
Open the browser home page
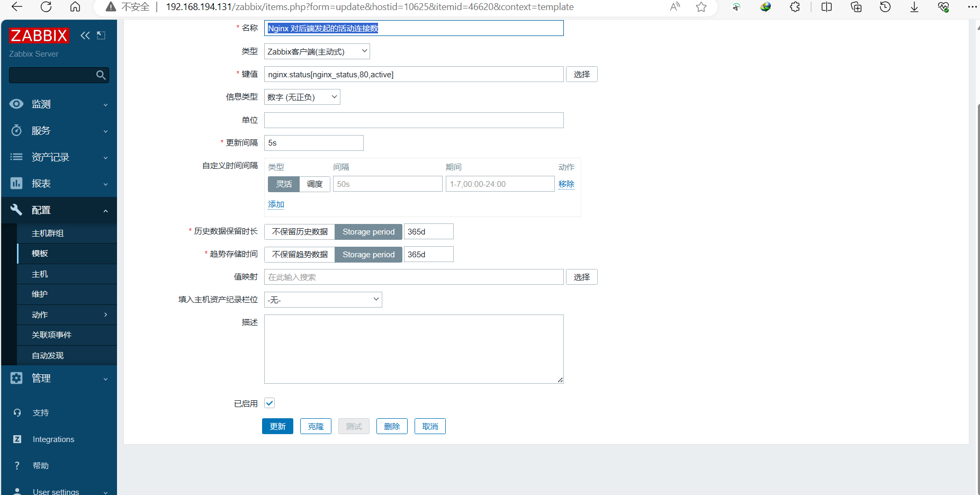tap(75, 7)
